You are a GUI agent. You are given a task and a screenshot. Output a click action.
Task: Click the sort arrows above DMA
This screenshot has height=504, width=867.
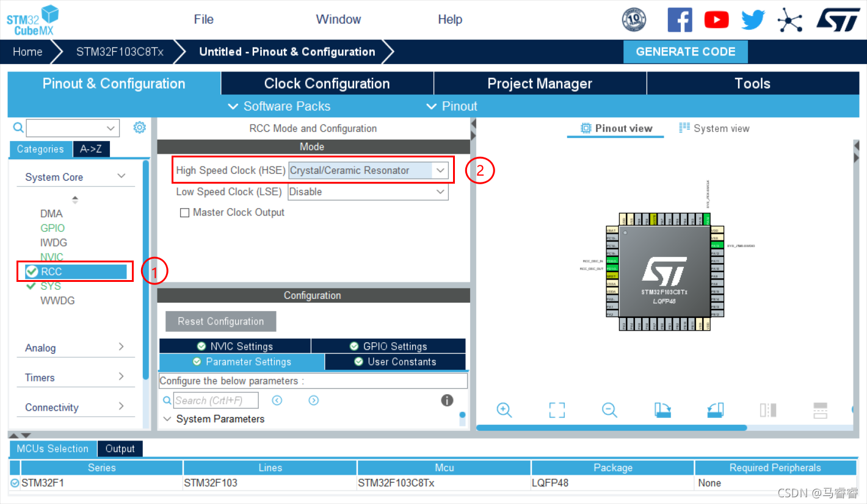75,200
